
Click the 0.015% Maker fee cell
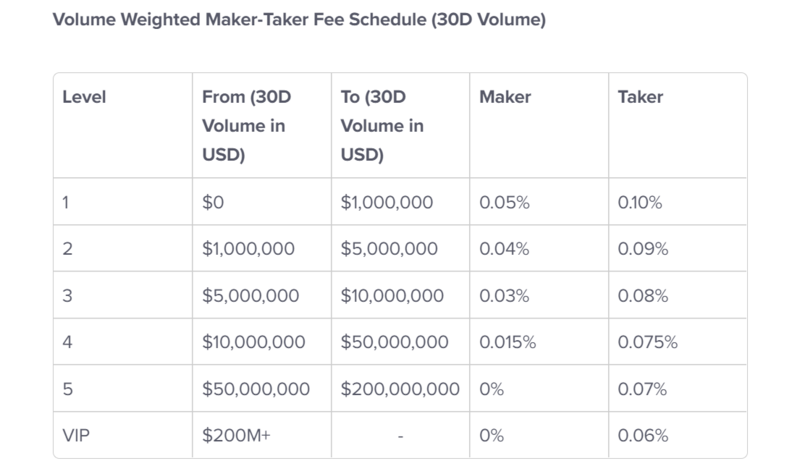pyautogui.click(x=508, y=342)
